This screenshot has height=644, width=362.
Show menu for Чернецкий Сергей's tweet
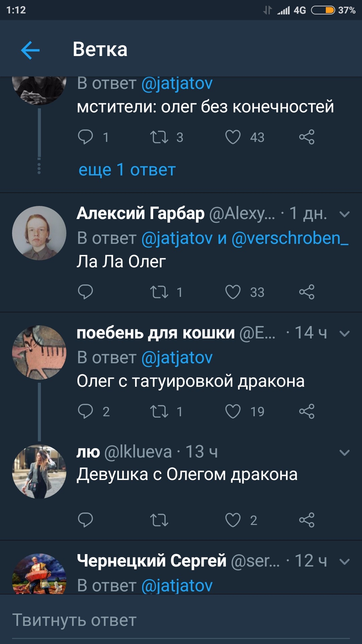[345, 561]
